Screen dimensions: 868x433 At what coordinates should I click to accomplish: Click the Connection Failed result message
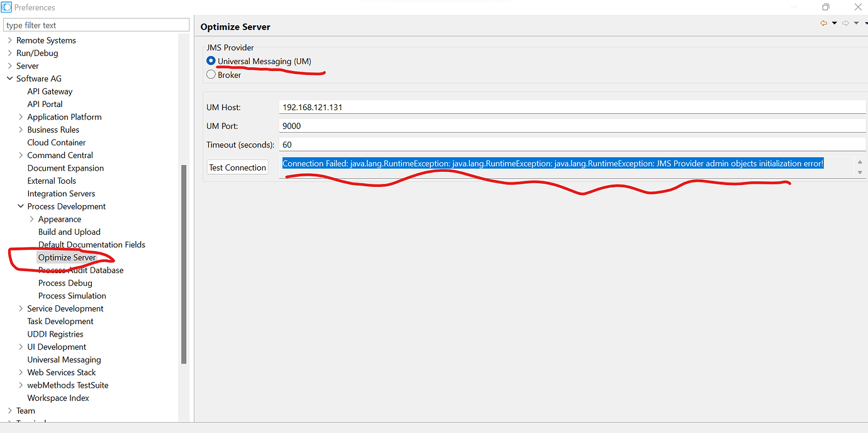pyautogui.click(x=553, y=164)
